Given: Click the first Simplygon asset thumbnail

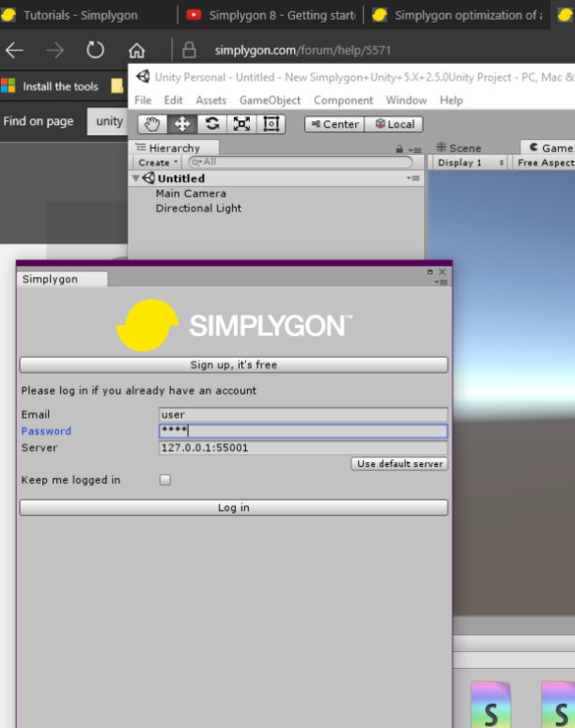Looking at the screenshot, I should [x=490, y=705].
